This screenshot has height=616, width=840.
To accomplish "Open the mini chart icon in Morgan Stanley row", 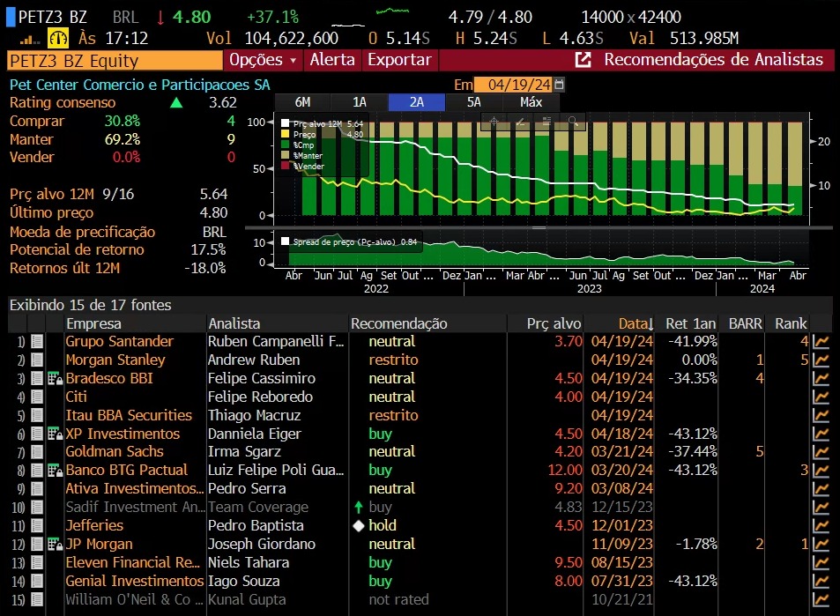I will click(x=821, y=360).
